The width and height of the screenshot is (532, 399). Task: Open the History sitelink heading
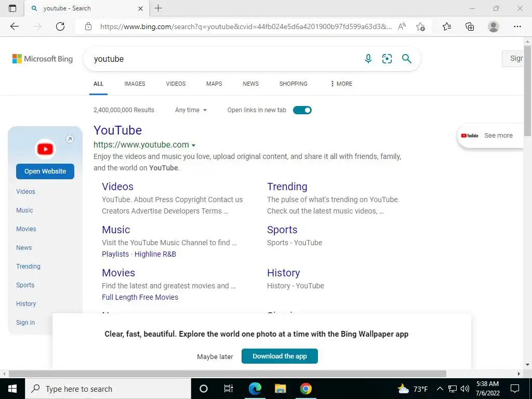(283, 273)
